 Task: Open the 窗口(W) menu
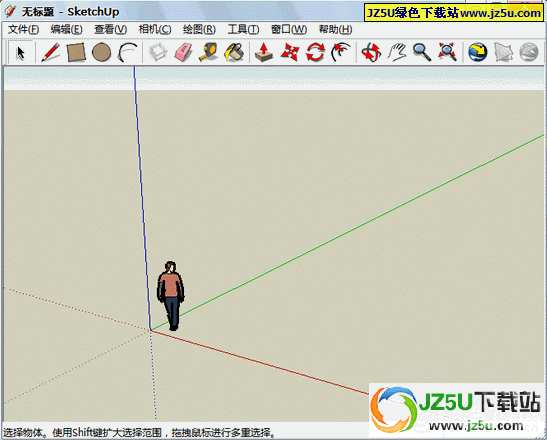(289, 29)
